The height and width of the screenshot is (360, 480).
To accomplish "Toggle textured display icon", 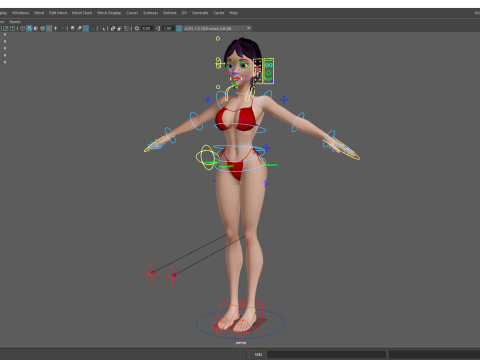I will click(x=49, y=28).
